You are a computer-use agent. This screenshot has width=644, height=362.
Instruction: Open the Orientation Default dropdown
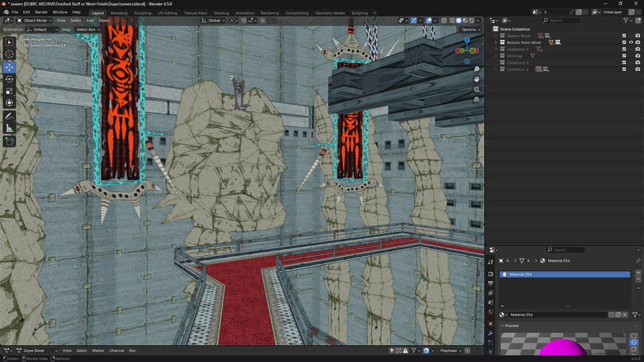42,29
